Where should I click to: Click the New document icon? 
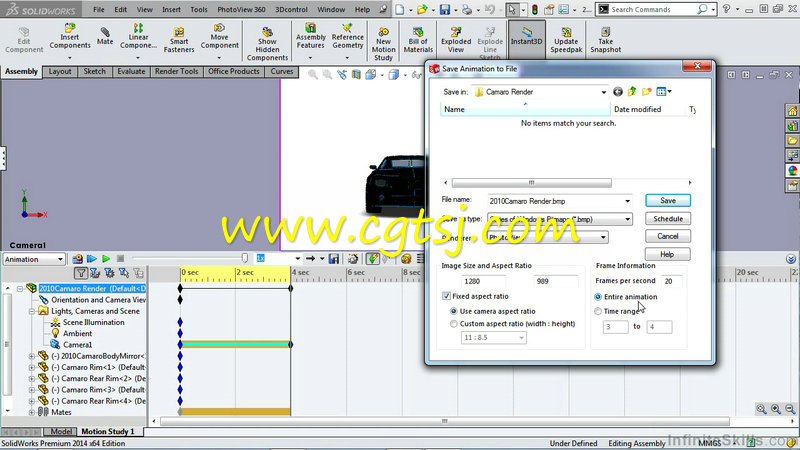(400, 9)
